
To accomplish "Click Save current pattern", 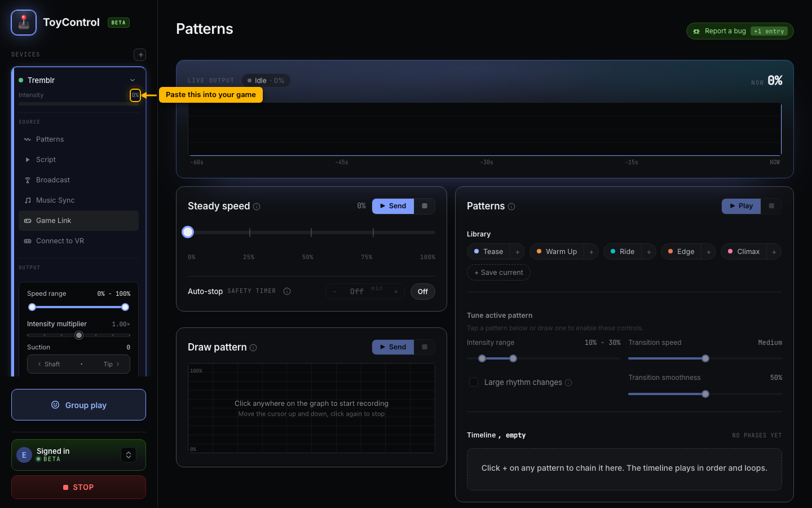I will [x=498, y=273].
